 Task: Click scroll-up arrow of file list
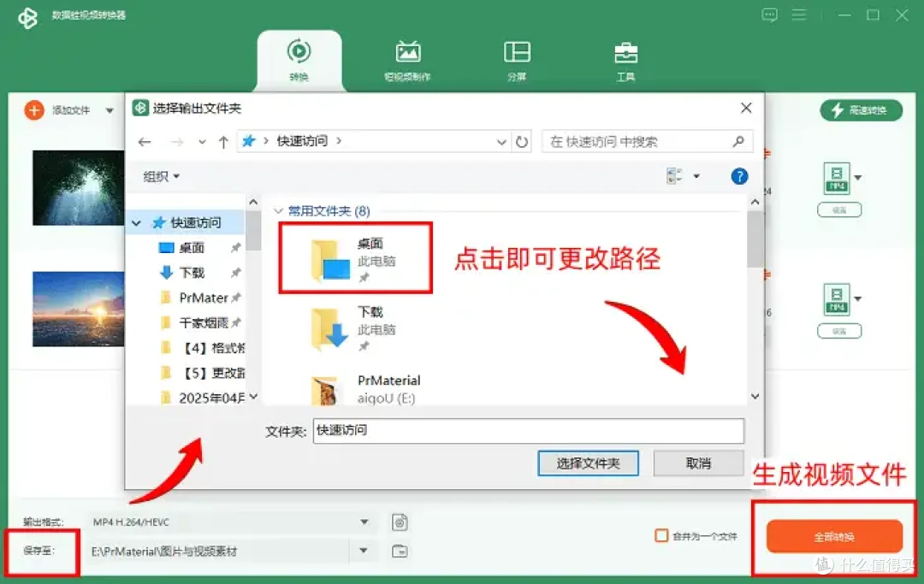755,202
